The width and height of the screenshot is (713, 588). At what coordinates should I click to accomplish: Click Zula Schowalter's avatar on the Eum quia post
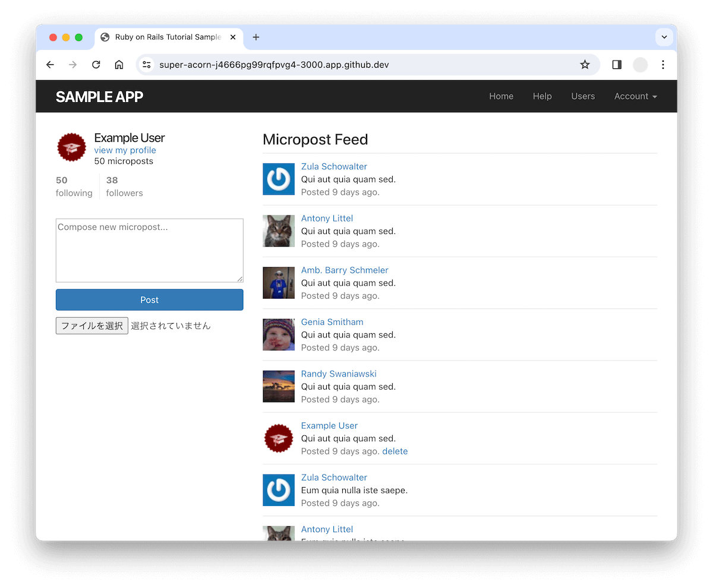point(279,489)
